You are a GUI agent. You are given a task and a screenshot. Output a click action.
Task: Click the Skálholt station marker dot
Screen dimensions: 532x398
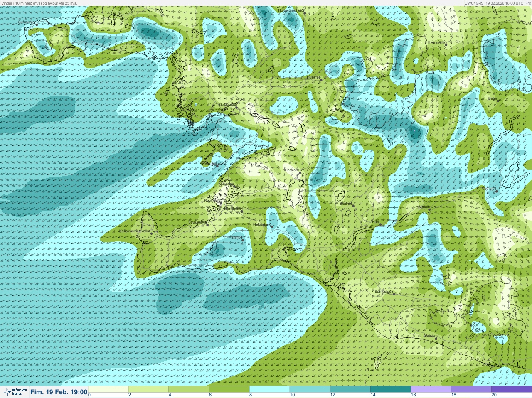coord(353,206)
